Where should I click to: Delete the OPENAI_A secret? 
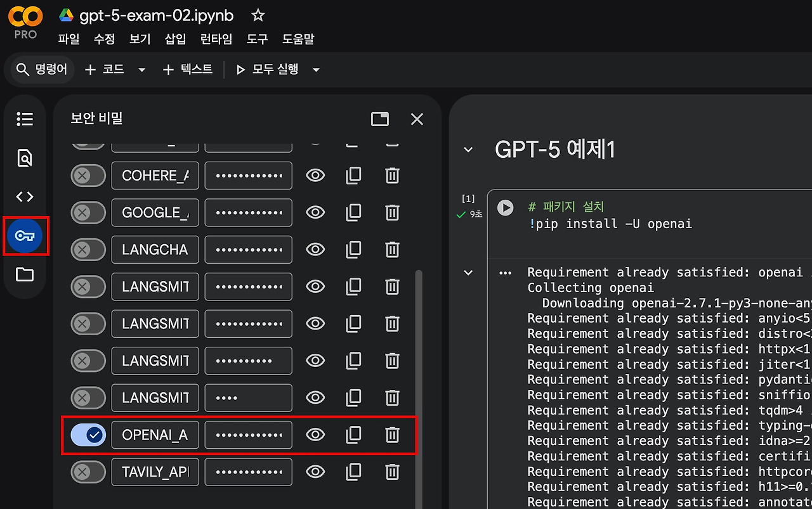393,434
